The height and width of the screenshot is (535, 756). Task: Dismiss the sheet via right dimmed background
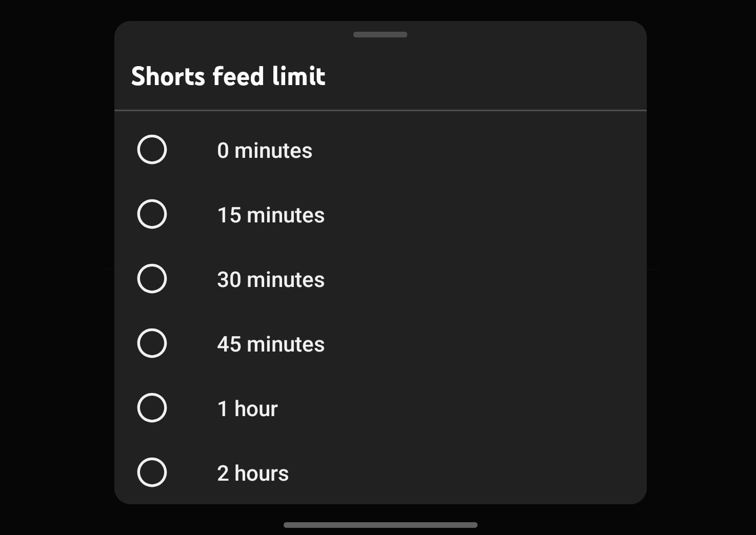701,266
